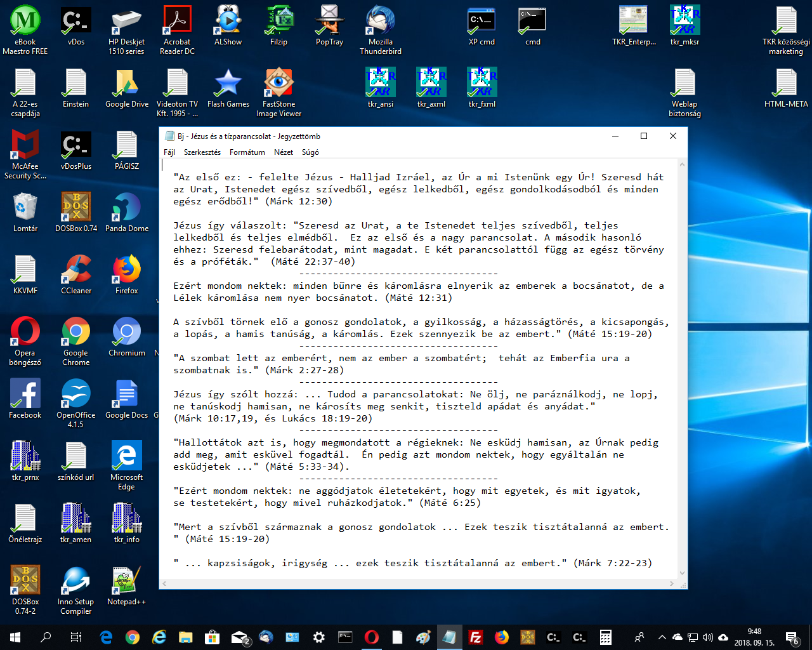The width and height of the screenshot is (812, 650).
Task: Open the Windows Start menu
Action: [15, 637]
